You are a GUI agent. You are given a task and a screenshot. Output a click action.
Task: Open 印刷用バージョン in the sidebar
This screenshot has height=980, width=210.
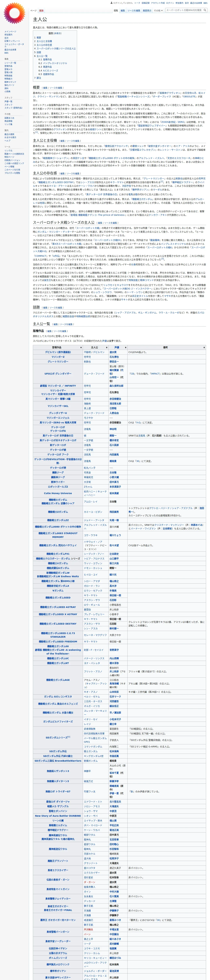(12, 160)
